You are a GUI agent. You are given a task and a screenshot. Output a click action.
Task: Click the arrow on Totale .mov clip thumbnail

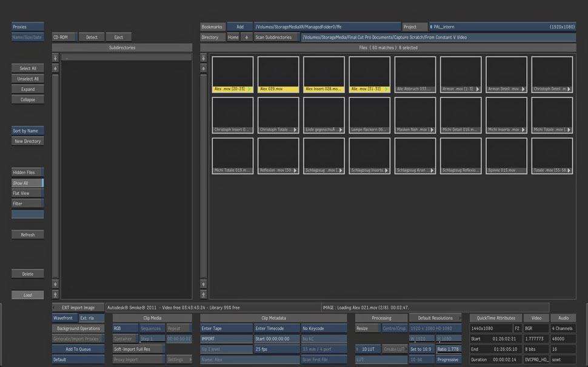(569, 170)
